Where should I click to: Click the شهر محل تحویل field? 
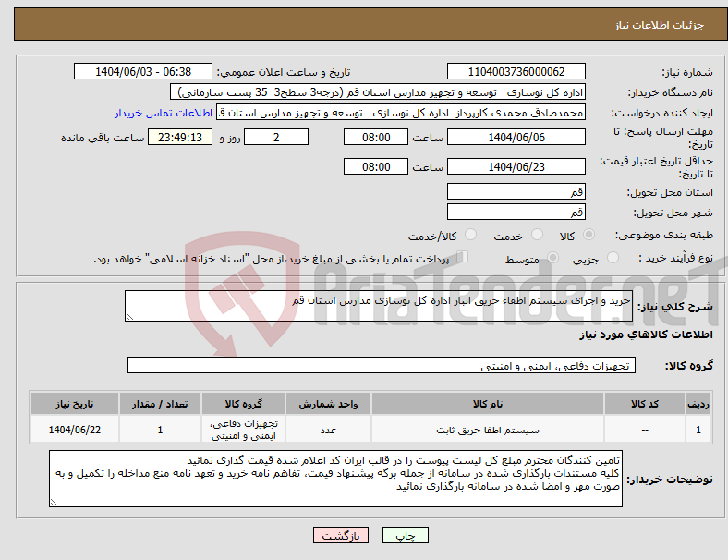pyautogui.click(x=516, y=212)
